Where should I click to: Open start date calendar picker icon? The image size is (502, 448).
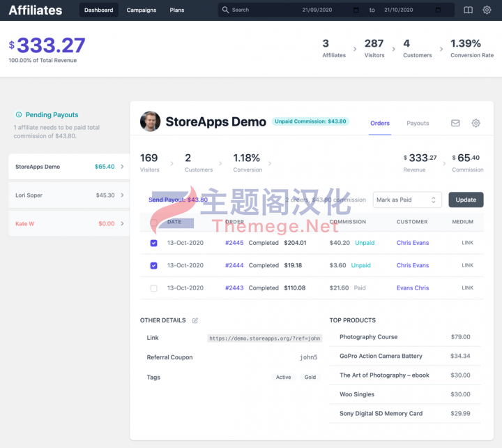point(356,10)
